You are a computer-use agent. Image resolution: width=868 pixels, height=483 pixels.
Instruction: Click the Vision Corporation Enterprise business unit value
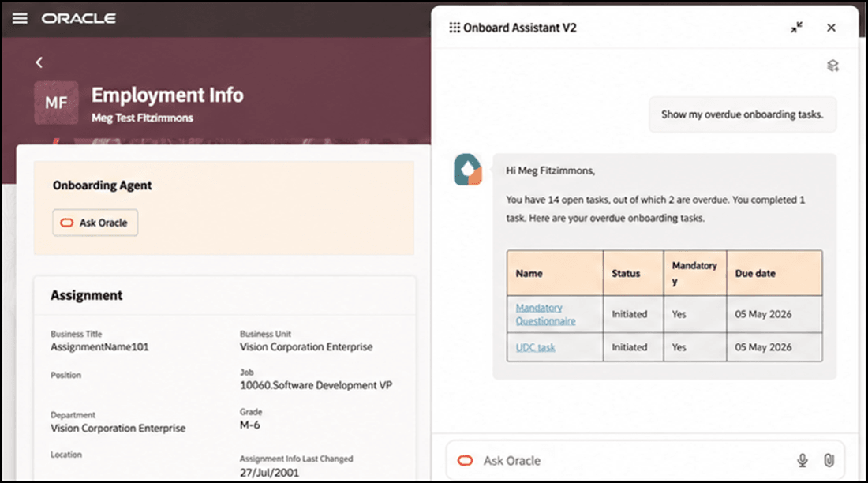pyautogui.click(x=306, y=347)
